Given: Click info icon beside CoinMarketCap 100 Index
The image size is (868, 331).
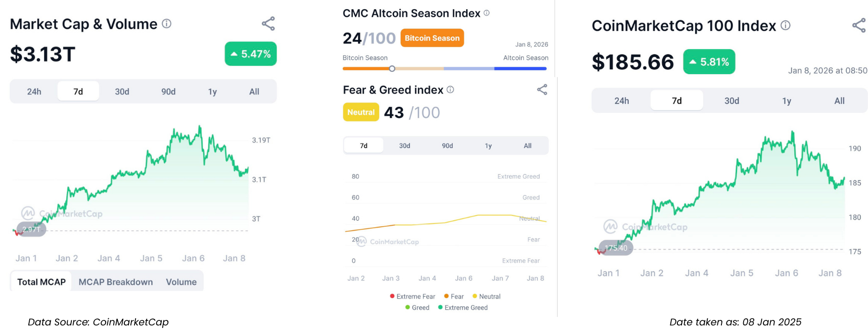Looking at the screenshot, I should (785, 25).
